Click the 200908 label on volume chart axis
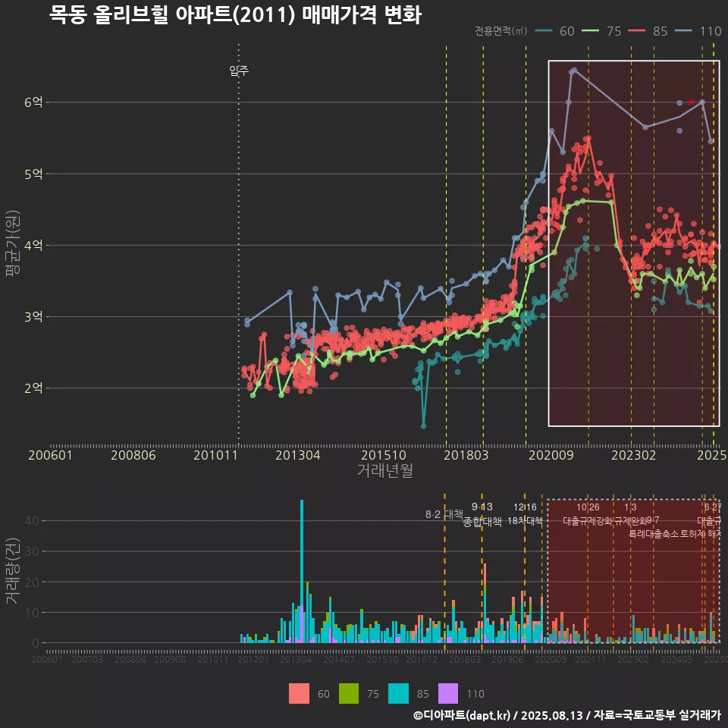The image size is (728, 728). click(170, 659)
